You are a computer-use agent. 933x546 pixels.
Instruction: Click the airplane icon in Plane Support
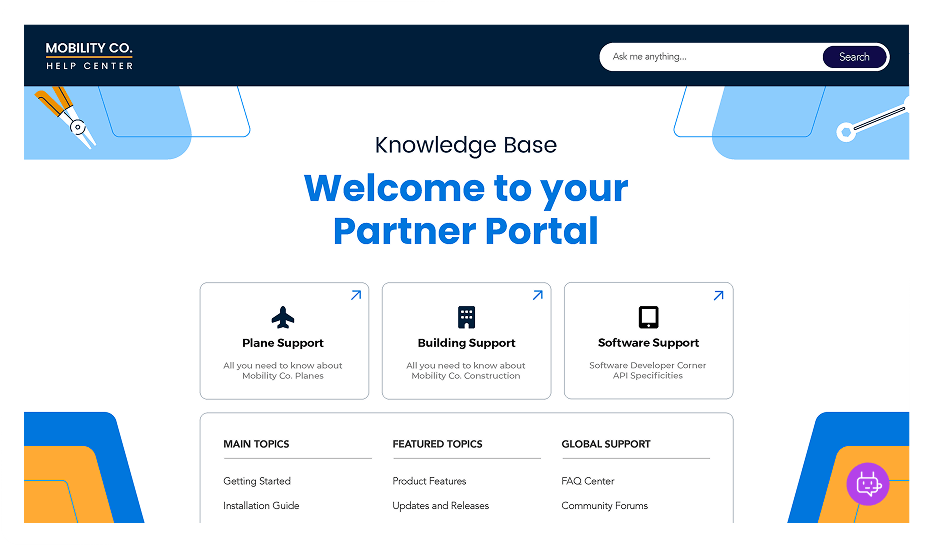click(x=283, y=318)
